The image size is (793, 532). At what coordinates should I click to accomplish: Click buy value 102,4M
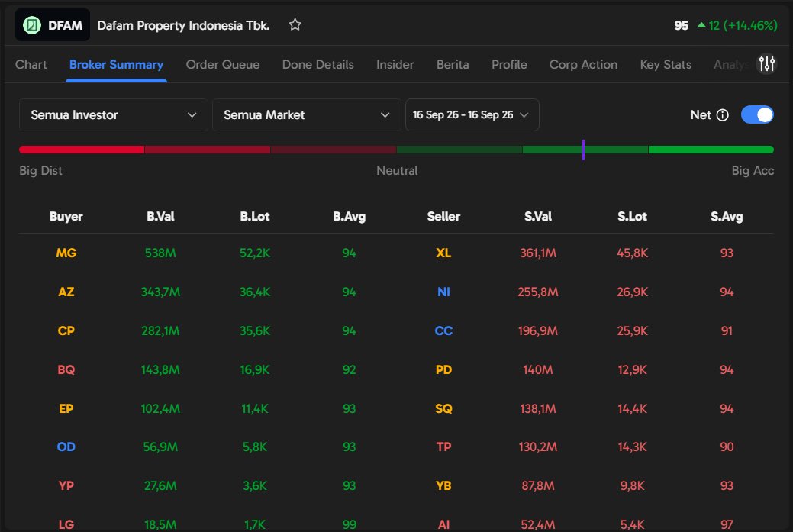(x=160, y=408)
